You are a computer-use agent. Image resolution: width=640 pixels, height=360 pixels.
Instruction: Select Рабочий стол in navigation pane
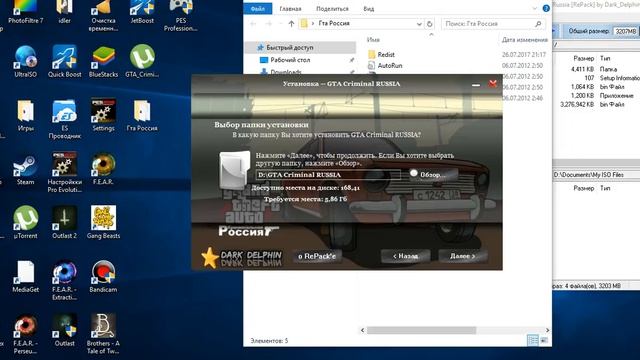pos(290,60)
